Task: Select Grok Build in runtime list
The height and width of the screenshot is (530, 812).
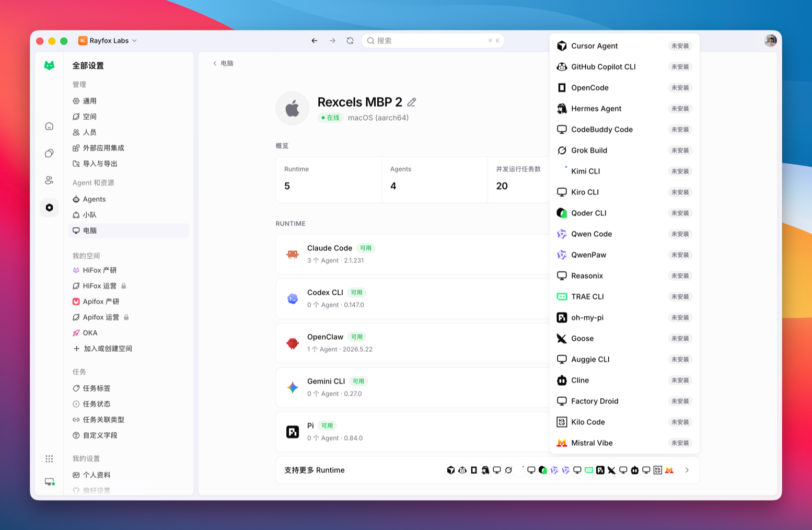Action: coord(624,151)
